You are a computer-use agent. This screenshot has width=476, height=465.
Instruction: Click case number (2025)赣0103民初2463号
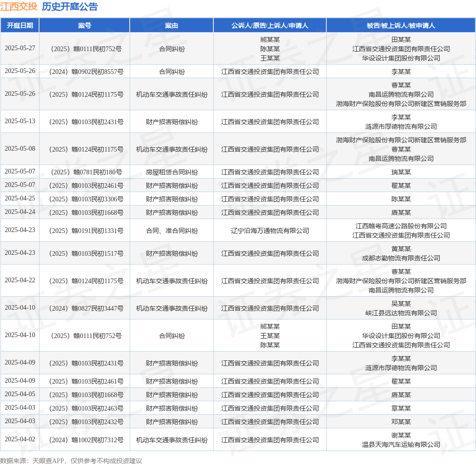click(x=86, y=409)
